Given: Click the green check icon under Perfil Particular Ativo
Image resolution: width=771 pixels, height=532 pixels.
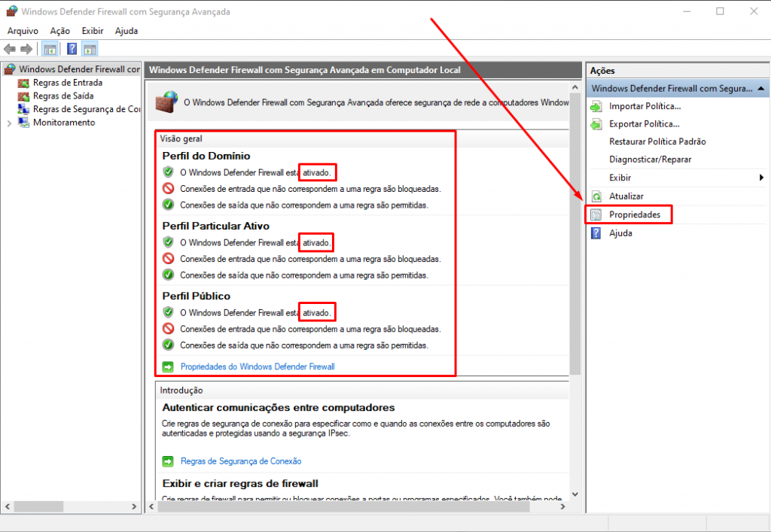Looking at the screenshot, I should pyautogui.click(x=168, y=275).
